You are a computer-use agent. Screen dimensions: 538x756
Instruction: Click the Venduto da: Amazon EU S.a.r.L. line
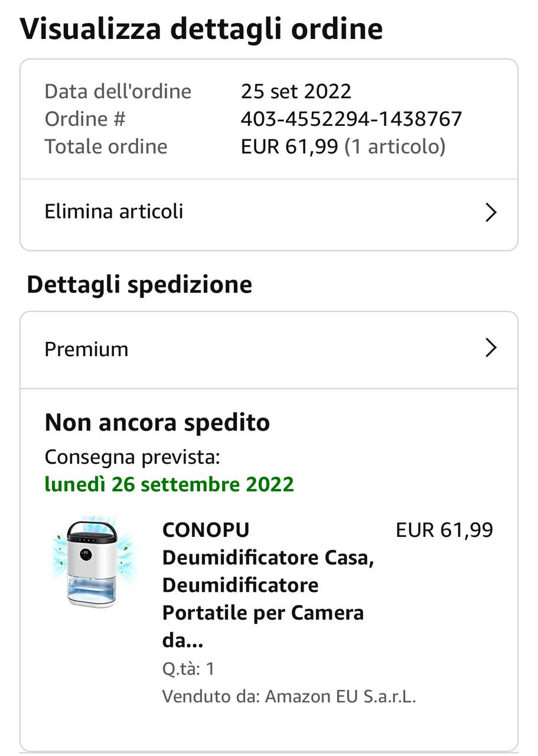point(289,696)
